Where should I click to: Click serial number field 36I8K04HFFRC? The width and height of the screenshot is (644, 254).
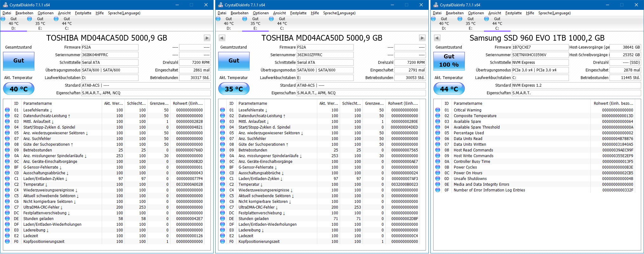(110, 55)
